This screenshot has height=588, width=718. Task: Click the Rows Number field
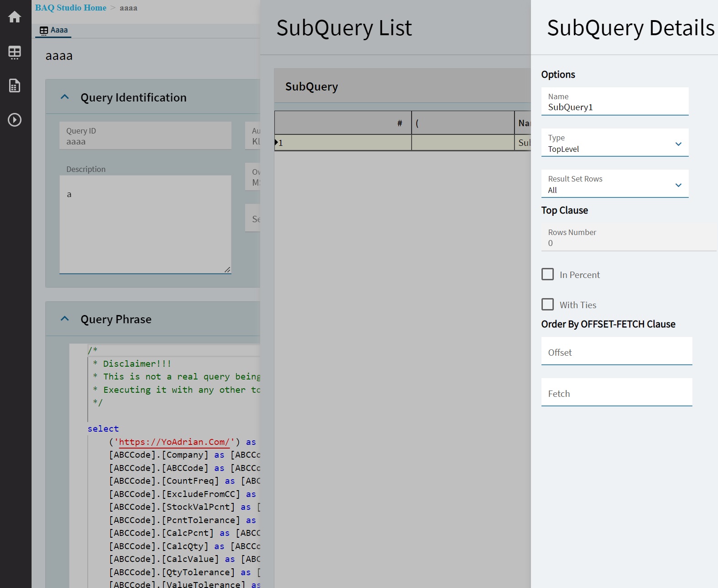point(629,237)
